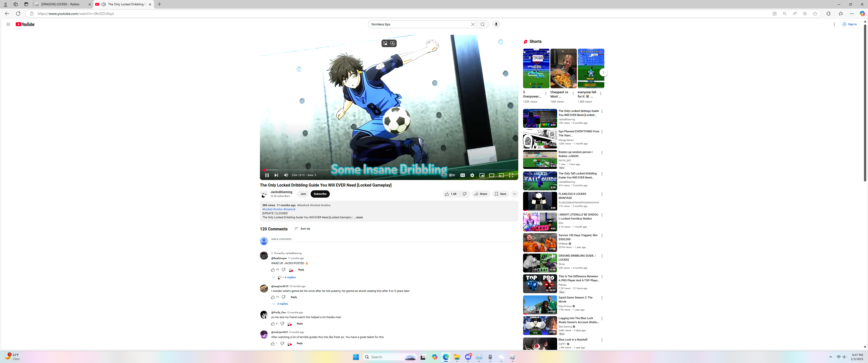This screenshot has height=363, width=868.
Task: Seek along the red video progress bar
Action: (x=389, y=170)
